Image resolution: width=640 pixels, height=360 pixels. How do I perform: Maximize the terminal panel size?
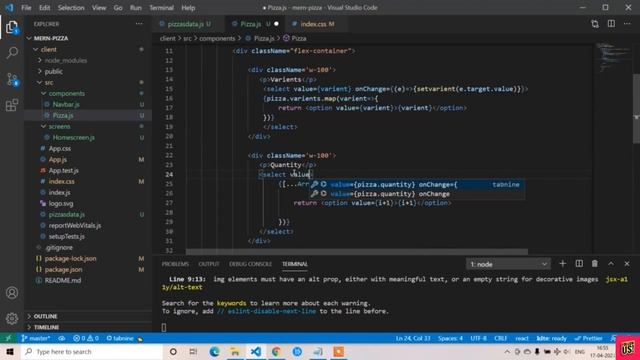point(611,264)
